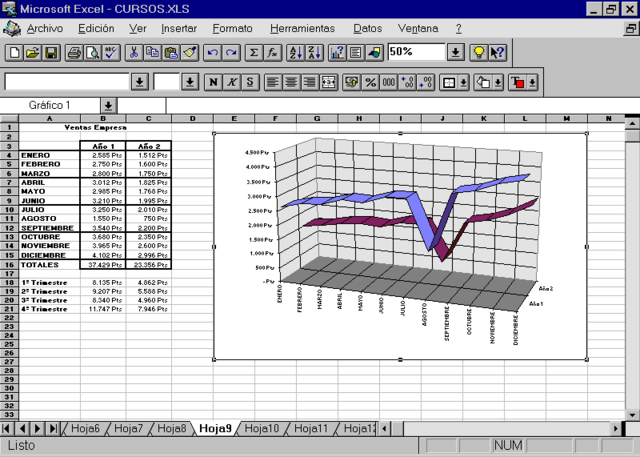Save the workbook with the floppy icon
The image size is (640, 457).
point(51,53)
